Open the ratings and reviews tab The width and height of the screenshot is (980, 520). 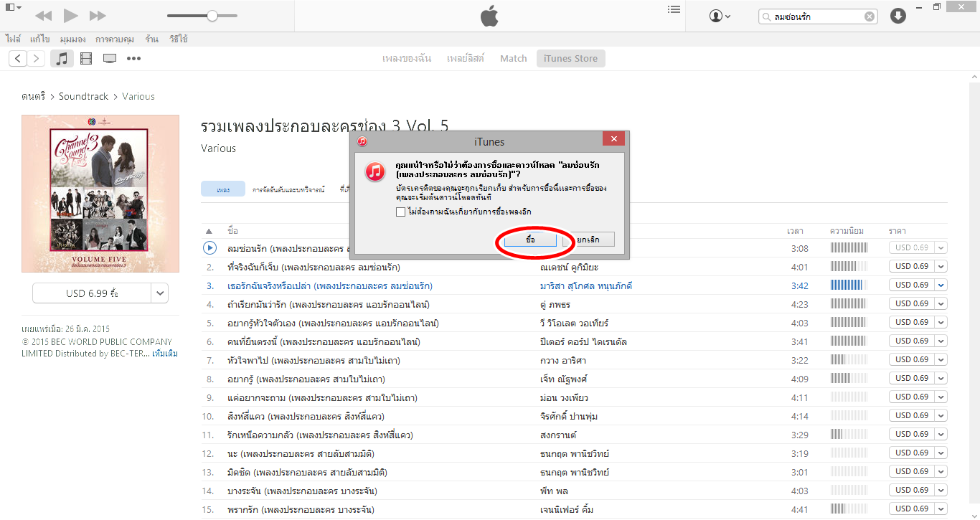coord(288,189)
